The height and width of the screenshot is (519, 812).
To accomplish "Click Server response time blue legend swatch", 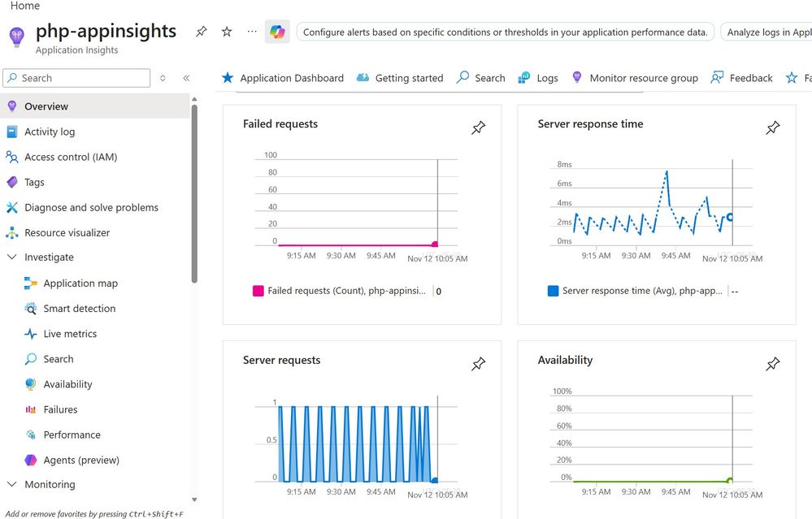I will pyautogui.click(x=553, y=291).
